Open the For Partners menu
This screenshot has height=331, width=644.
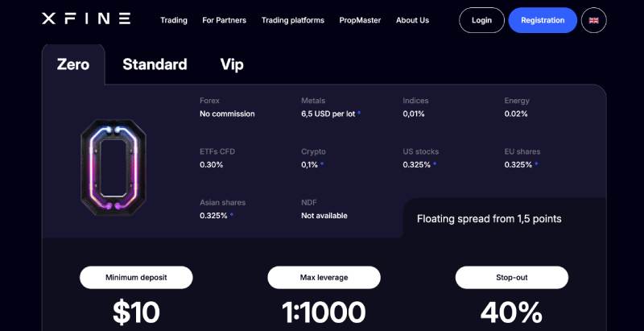(225, 20)
